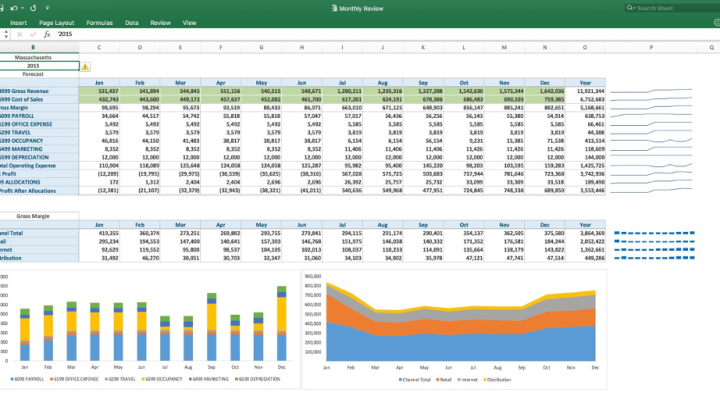
Task: Click the Gross Revenue row label
Action: [x=39, y=91]
